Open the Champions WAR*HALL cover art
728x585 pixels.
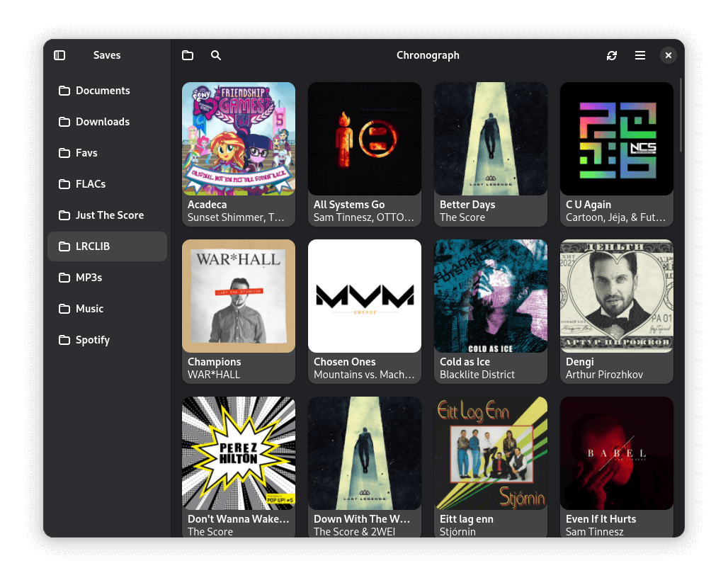coord(239,296)
